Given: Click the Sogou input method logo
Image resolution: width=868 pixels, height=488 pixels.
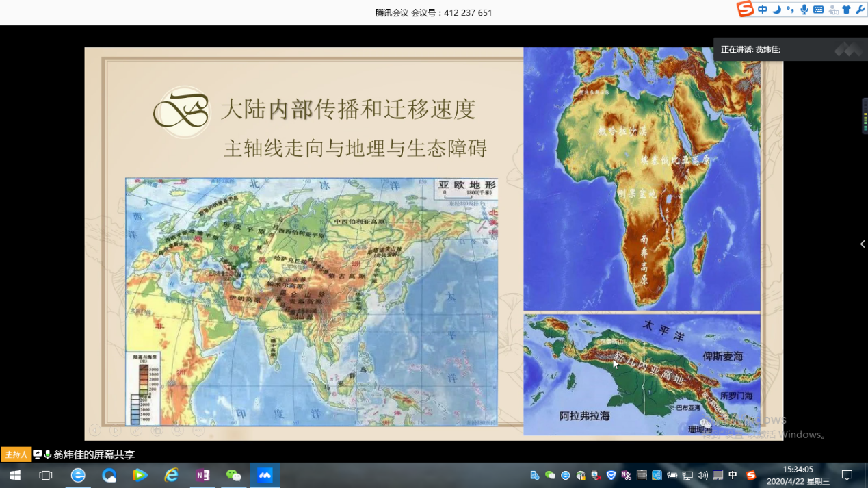Looking at the screenshot, I should coord(745,9).
